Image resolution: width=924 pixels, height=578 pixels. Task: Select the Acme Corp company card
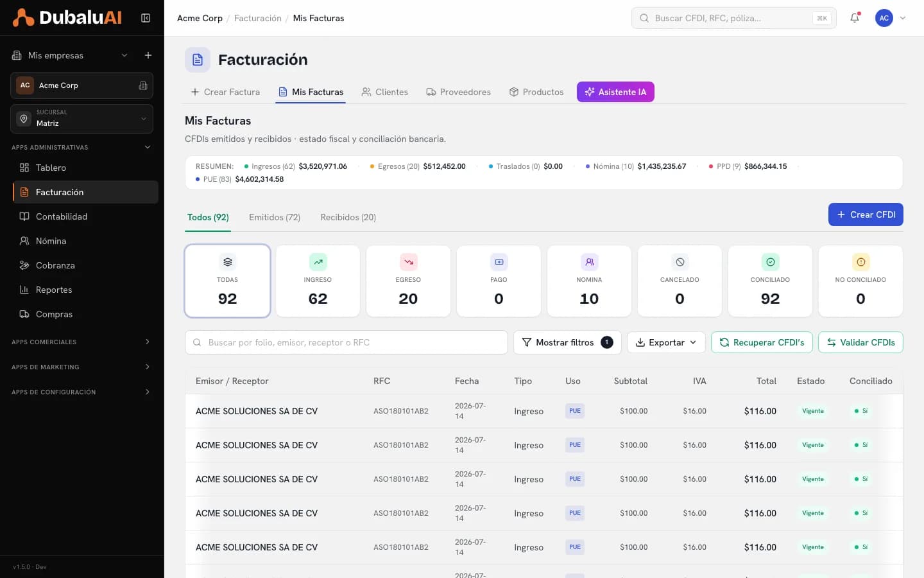(x=81, y=85)
